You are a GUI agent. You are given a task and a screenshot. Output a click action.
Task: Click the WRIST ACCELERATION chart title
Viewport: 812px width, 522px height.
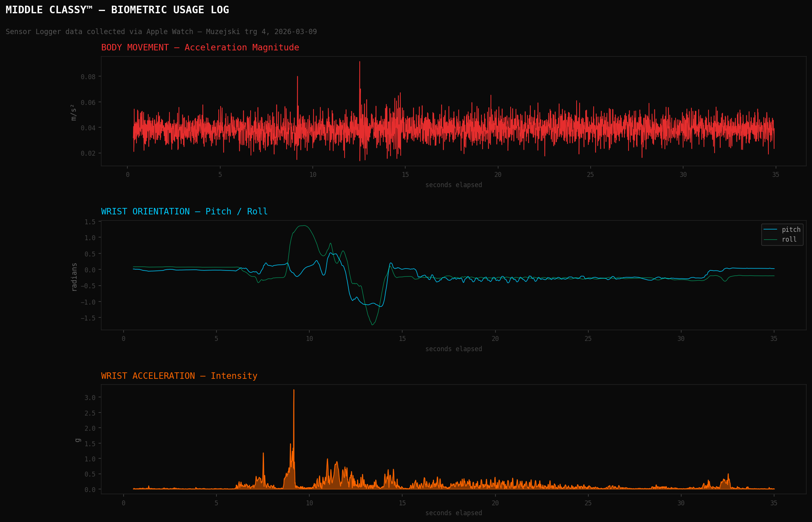[x=179, y=376]
